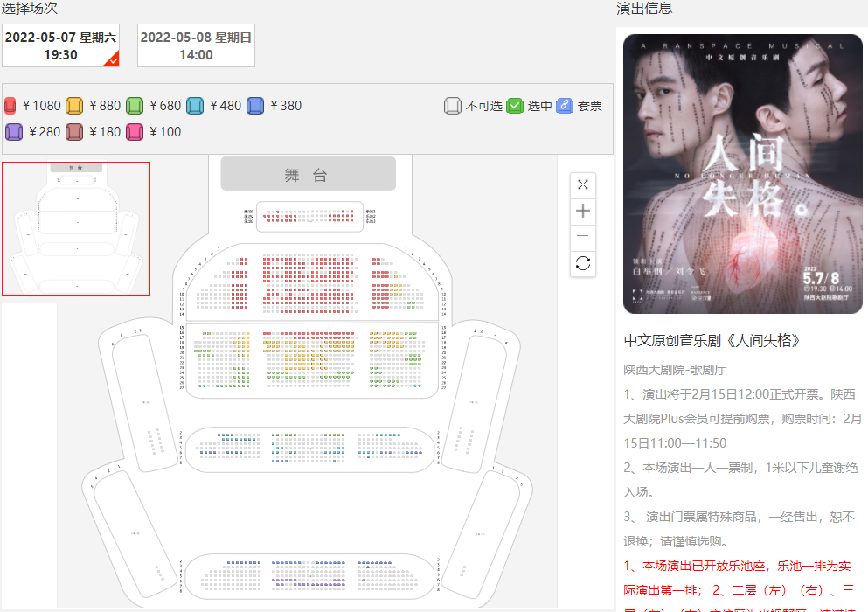Select the 2022-05-07 Saturday 19:30 session

click(61, 46)
